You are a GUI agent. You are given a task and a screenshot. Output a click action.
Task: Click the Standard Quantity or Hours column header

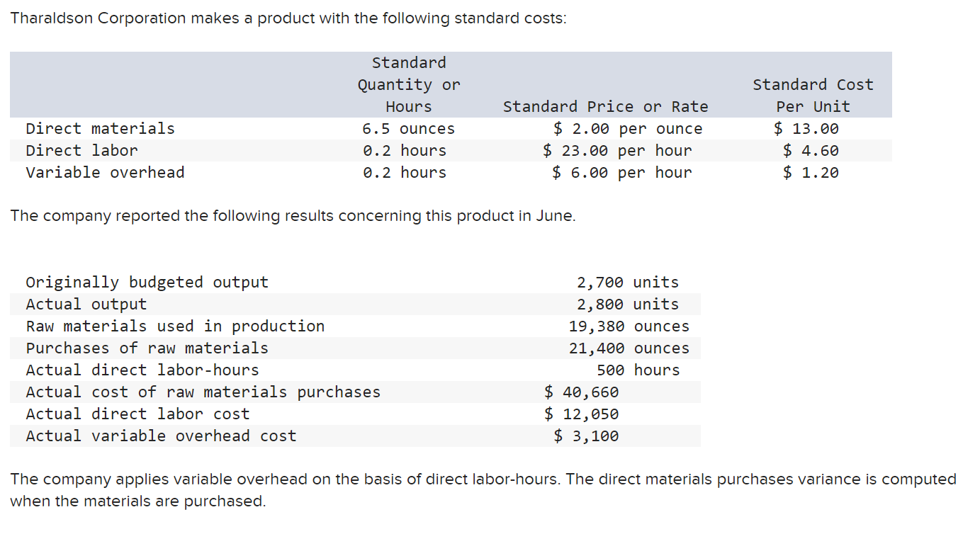(409, 84)
